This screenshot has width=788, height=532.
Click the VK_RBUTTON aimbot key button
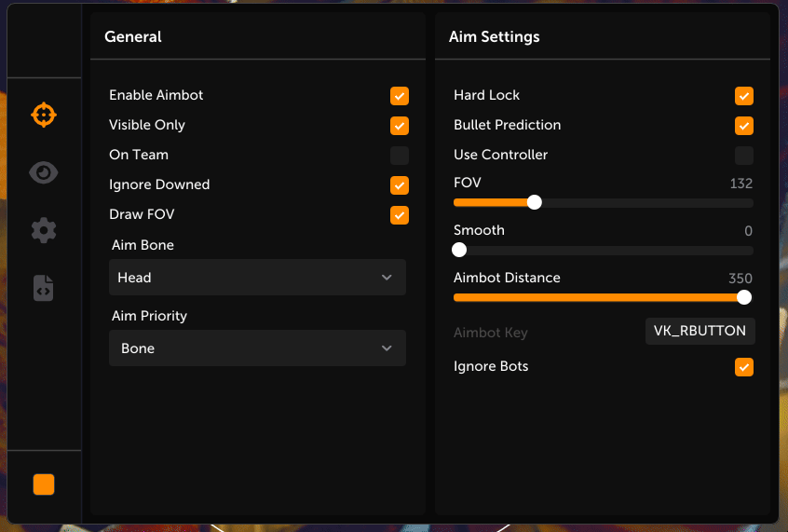700,331
